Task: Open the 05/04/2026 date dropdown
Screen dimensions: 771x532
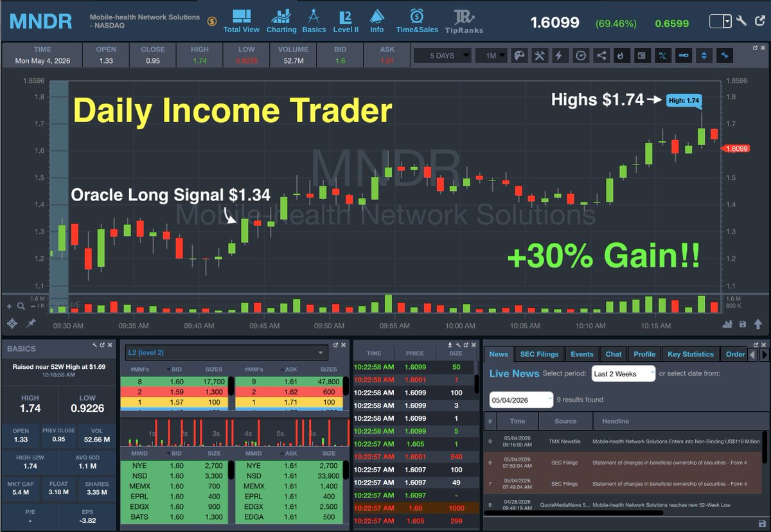Action: (x=521, y=400)
